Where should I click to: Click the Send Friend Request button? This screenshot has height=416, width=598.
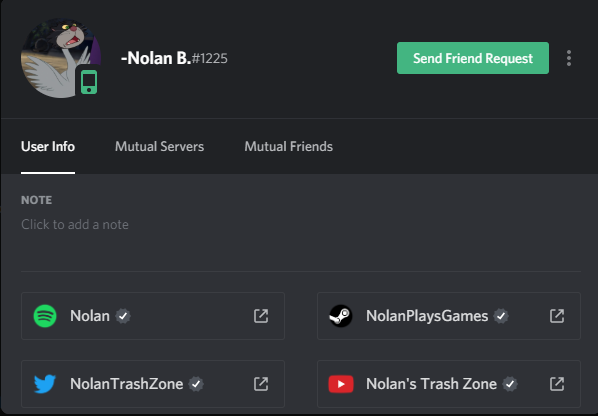point(473,58)
